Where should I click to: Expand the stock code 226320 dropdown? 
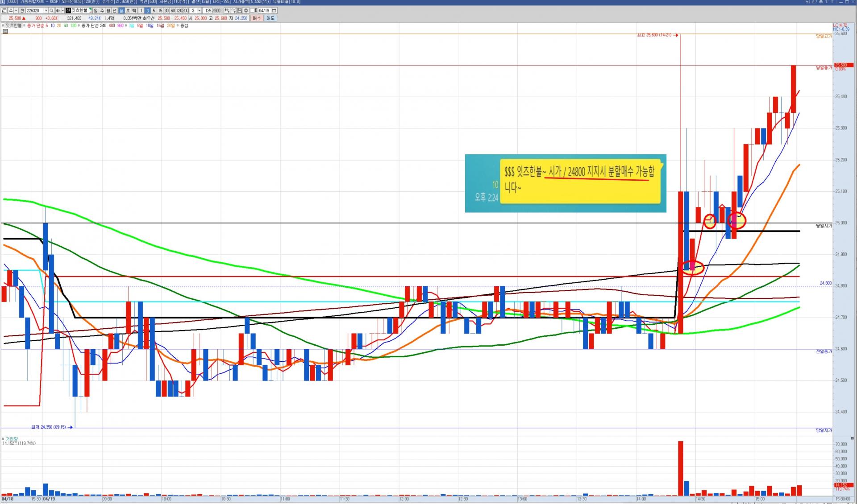click(x=46, y=11)
